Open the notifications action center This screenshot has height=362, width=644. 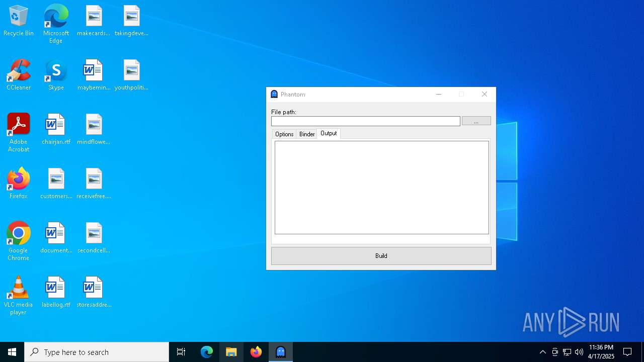(x=627, y=352)
